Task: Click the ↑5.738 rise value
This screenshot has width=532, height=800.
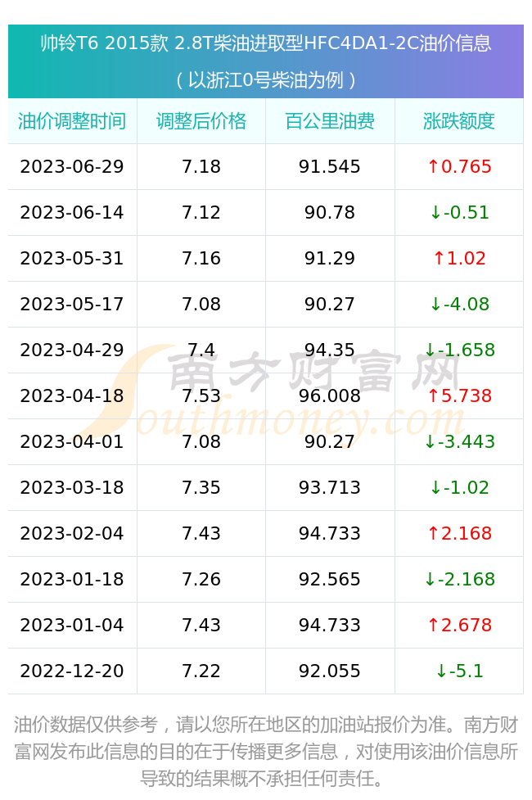Action: click(x=459, y=396)
